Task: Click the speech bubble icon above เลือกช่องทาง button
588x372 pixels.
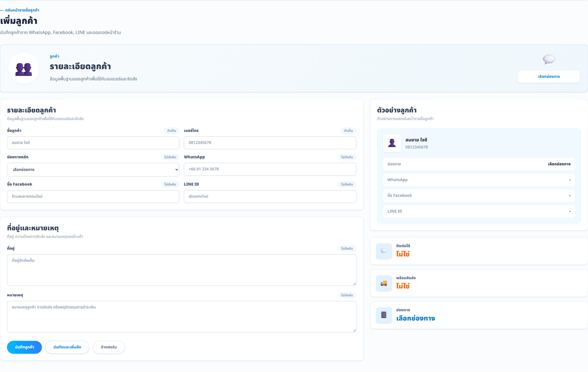Action: point(548,59)
